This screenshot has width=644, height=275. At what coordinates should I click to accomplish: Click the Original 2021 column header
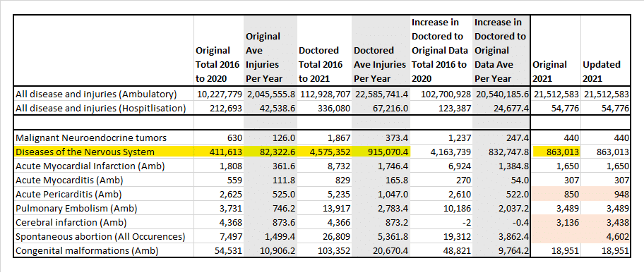549,71
